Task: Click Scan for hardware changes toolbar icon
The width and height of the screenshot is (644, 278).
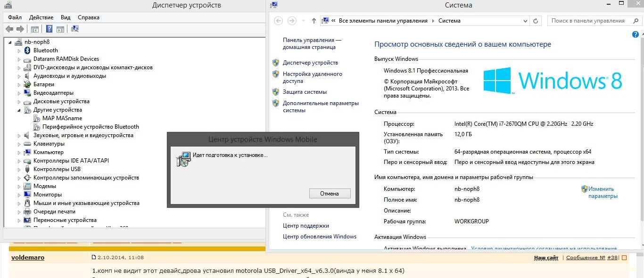Action: pos(75,29)
